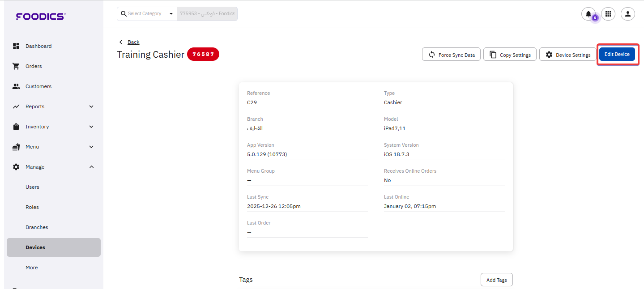644x289 pixels.
Task: Go to Branches in the sidebar
Action: (37, 227)
